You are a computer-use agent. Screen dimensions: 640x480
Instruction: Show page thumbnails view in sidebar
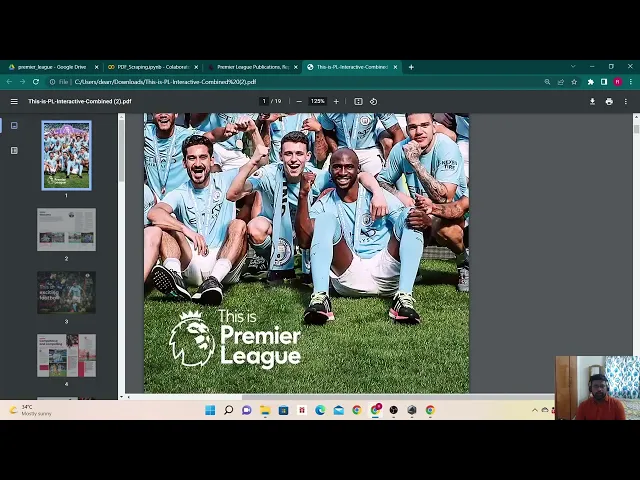coord(14,125)
